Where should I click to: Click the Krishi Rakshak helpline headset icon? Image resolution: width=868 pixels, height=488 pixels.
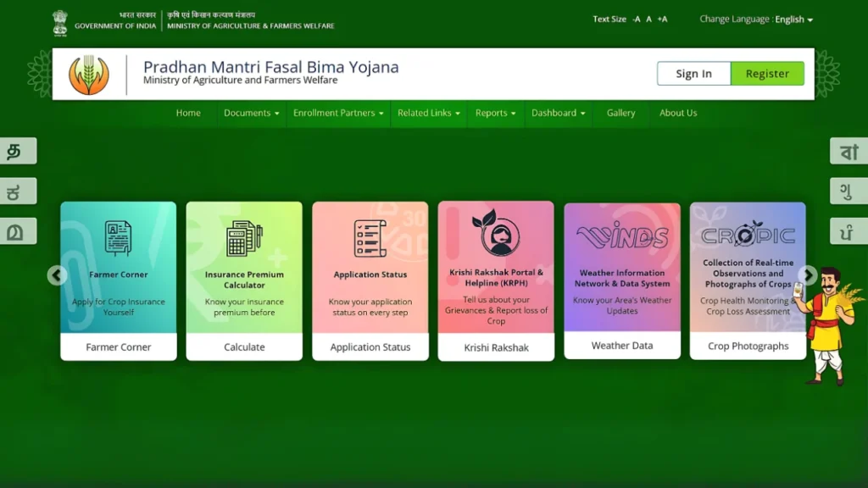(x=496, y=232)
